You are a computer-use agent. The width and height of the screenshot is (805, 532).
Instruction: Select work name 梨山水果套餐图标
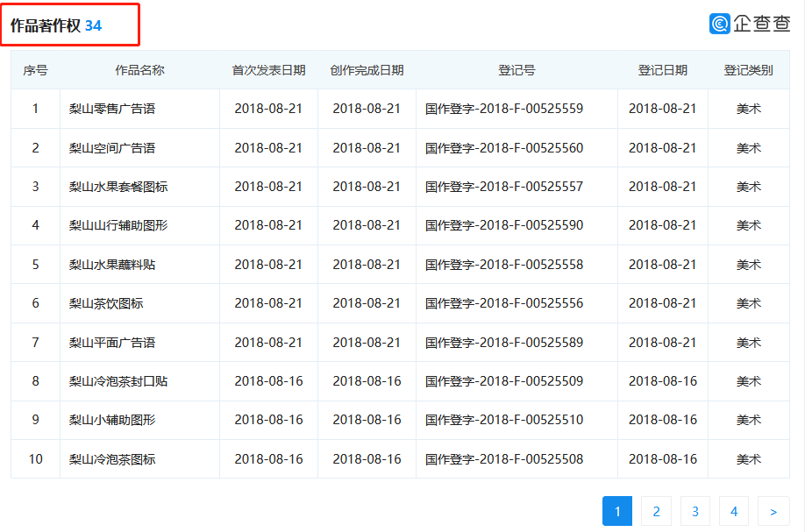[x=118, y=187]
